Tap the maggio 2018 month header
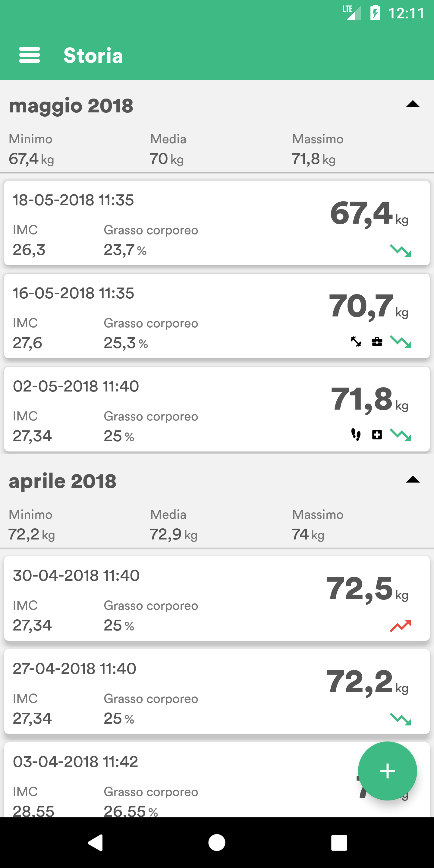434x868 pixels. 71,106
